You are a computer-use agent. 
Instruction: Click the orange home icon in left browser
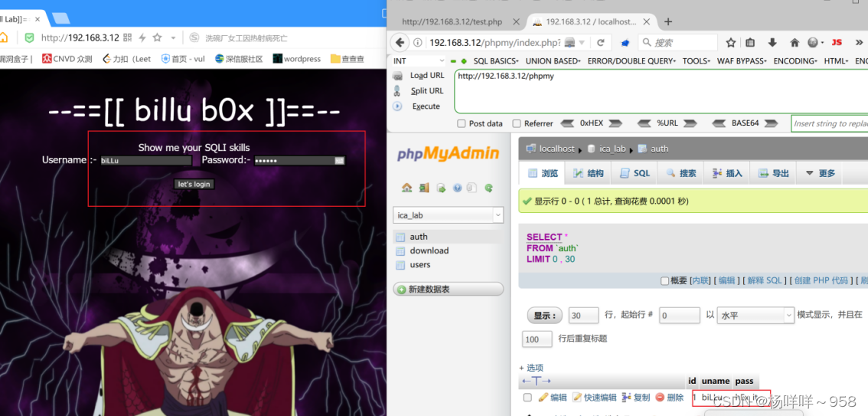coord(3,38)
